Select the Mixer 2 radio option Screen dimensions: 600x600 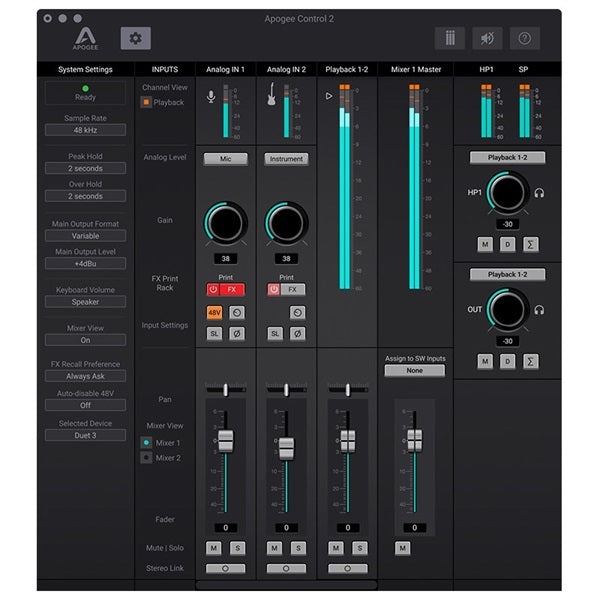[146, 457]
